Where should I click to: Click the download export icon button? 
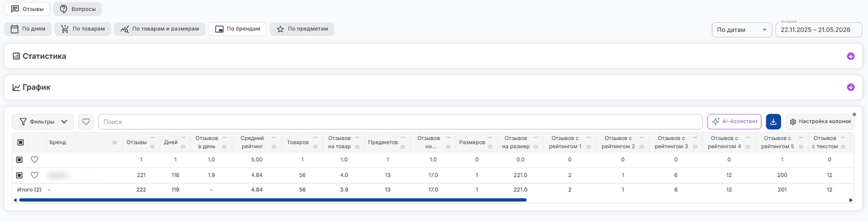coord(773,122)
